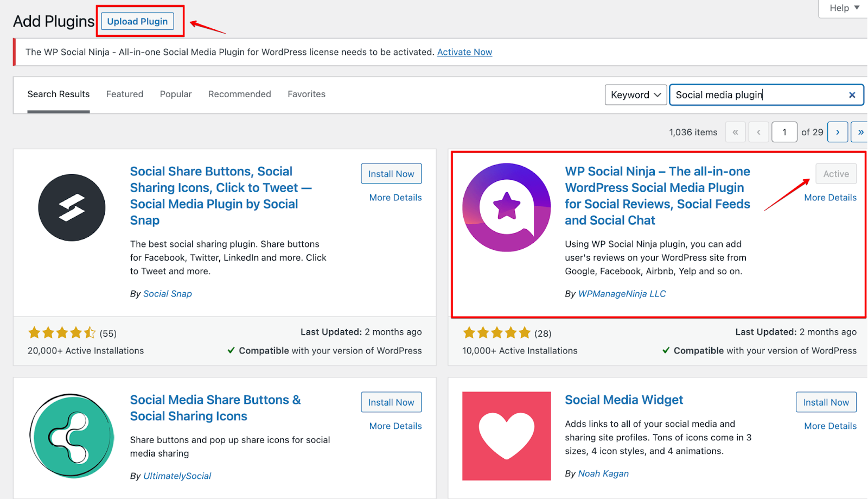View More Details for Social Media Widget
The width and height of the screenshot is (868, 499).
coord(831,426)
